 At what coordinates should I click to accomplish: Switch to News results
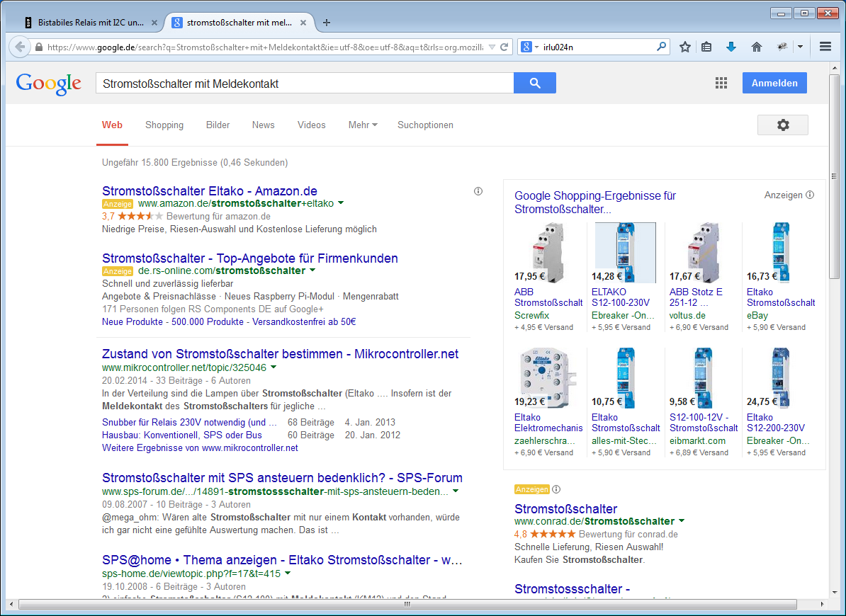[263, 125]
